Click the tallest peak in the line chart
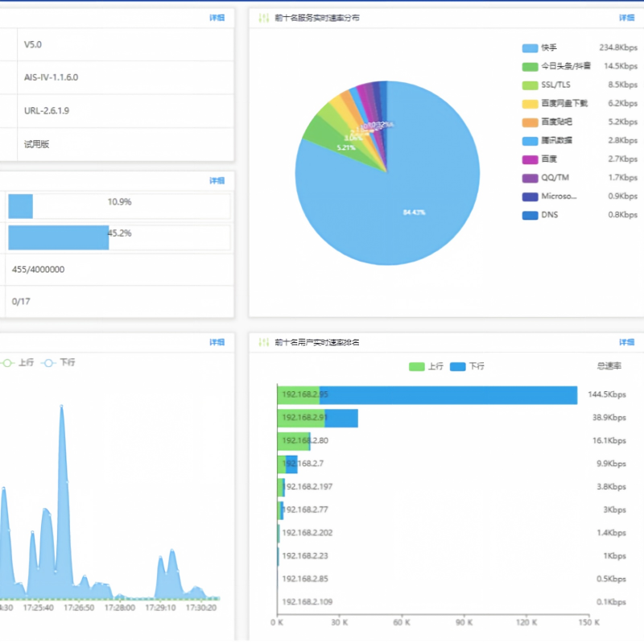The height and width of the screenshot is (644, 644). [x=61, y=407]
